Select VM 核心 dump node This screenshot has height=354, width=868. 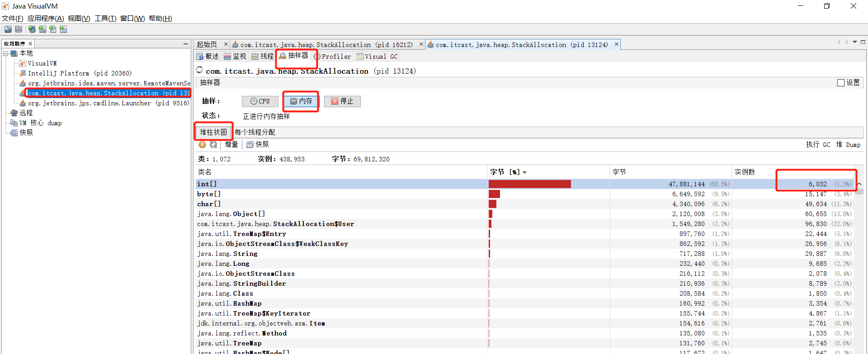point(40,123)
